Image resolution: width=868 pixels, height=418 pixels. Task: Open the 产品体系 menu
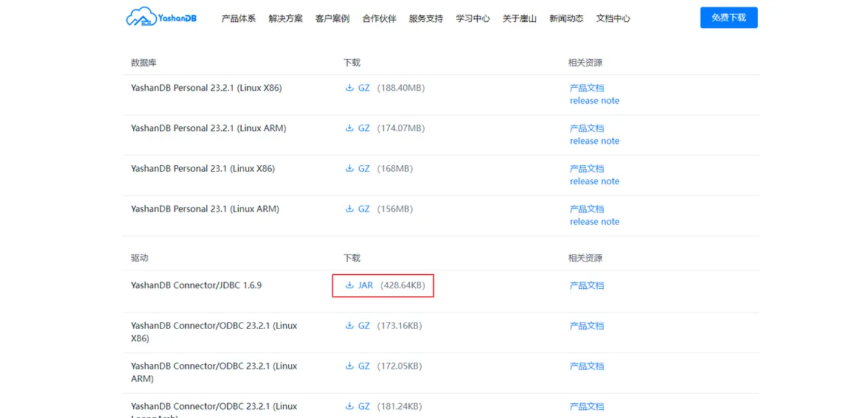(239, 18)
